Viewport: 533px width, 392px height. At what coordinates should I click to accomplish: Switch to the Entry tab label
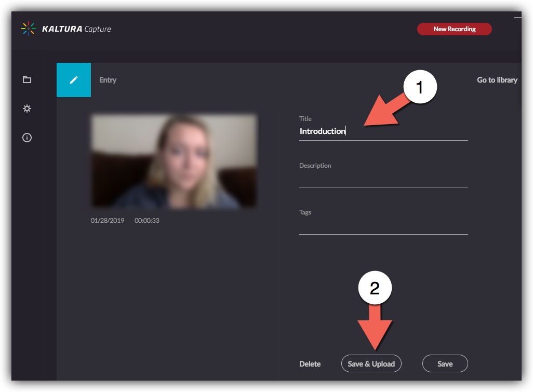pos(108,80)
